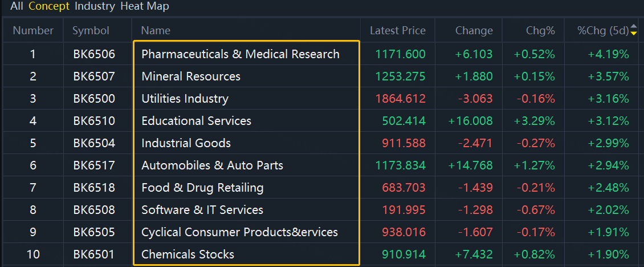Click the Number column header
Viewport: 644px width, 267px height.
point(33,31)
